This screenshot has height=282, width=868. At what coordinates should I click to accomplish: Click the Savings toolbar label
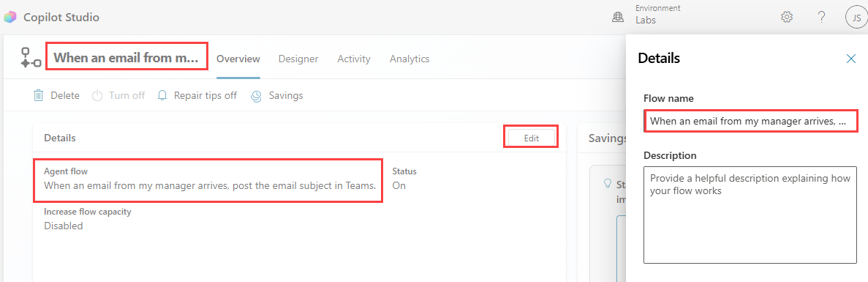286,95
